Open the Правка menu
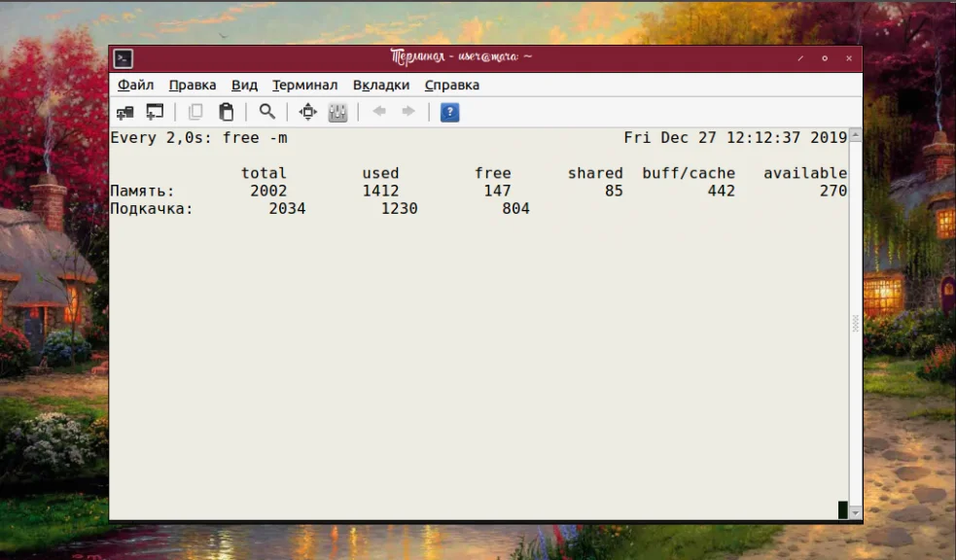Screen dimensions: 956x560 click(193, 85)
